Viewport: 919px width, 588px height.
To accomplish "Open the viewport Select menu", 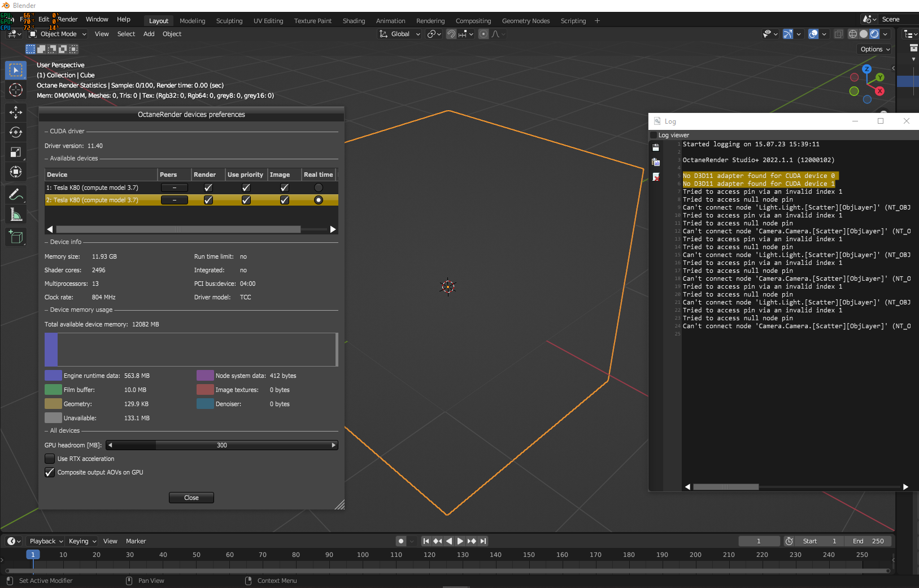I will (126, 34).
